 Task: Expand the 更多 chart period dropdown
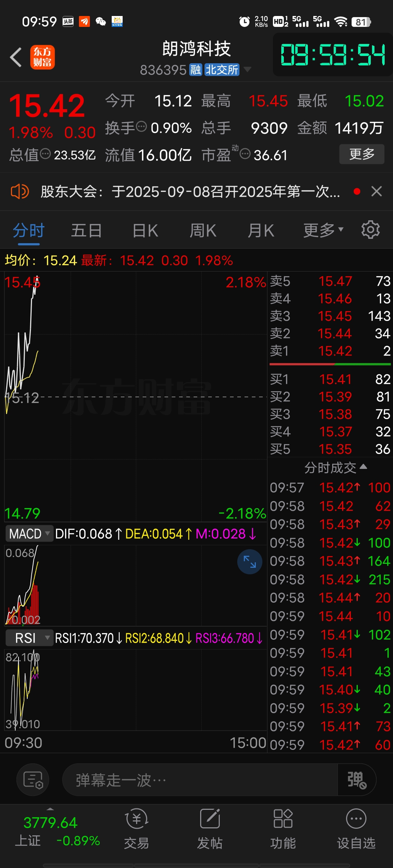[323, 230]
